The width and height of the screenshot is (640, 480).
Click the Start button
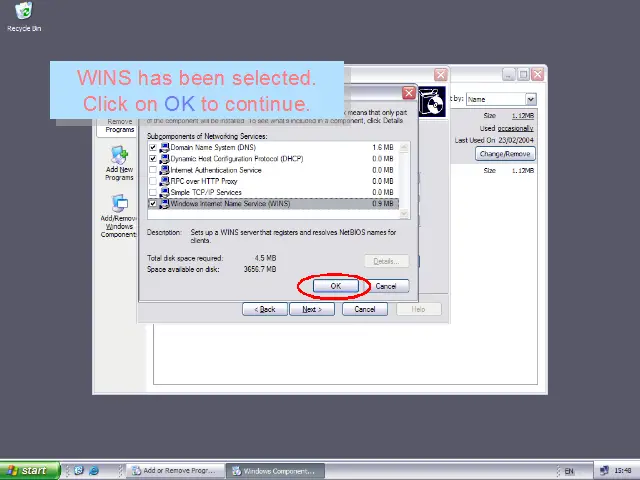pyautogui.click(x=30, y=471)
